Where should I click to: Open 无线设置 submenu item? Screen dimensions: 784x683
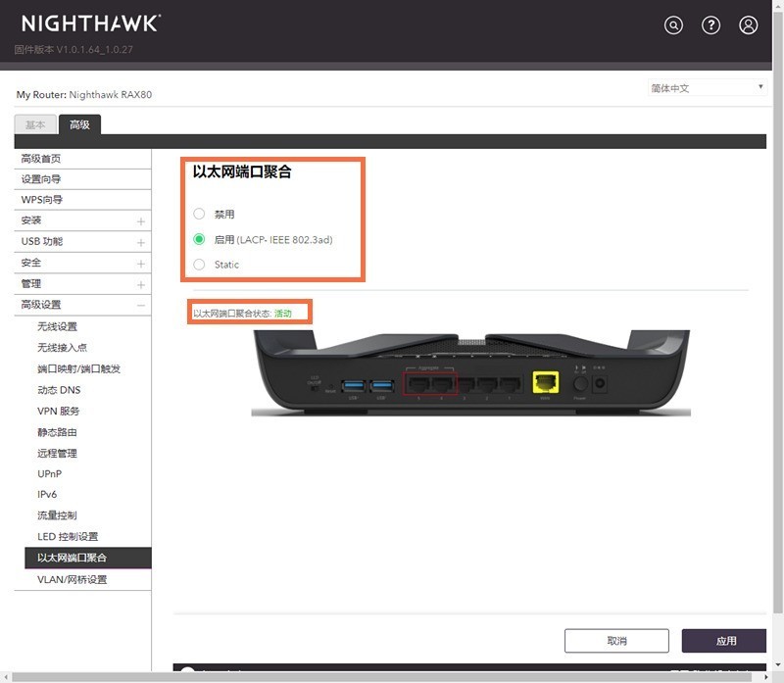click(57, 326)
